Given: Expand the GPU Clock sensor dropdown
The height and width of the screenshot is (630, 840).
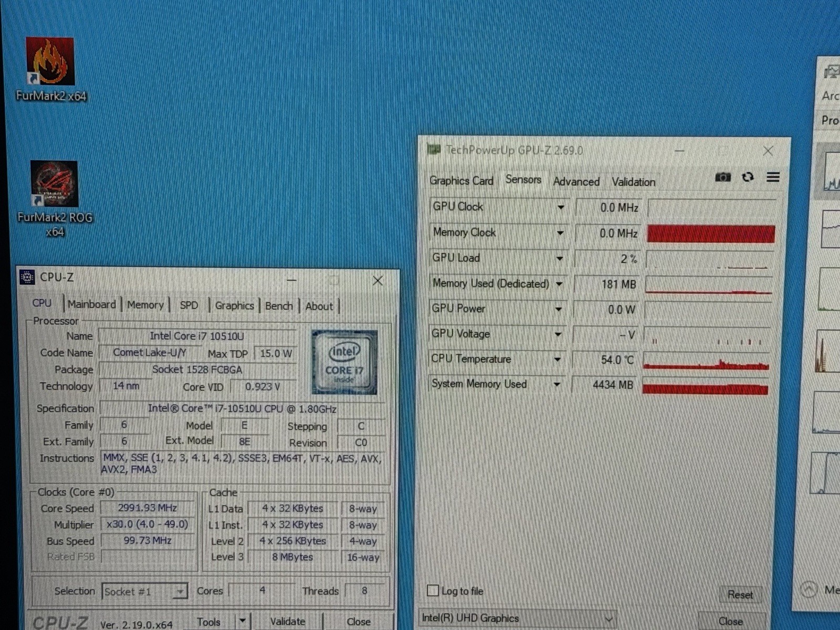Looking at the screenshot, I should pyautogui.click(x=561, y=207).
